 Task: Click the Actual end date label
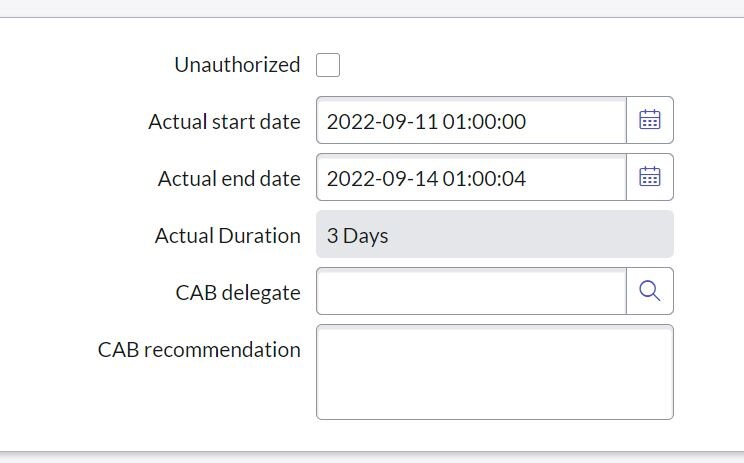(x=229, y=179)
